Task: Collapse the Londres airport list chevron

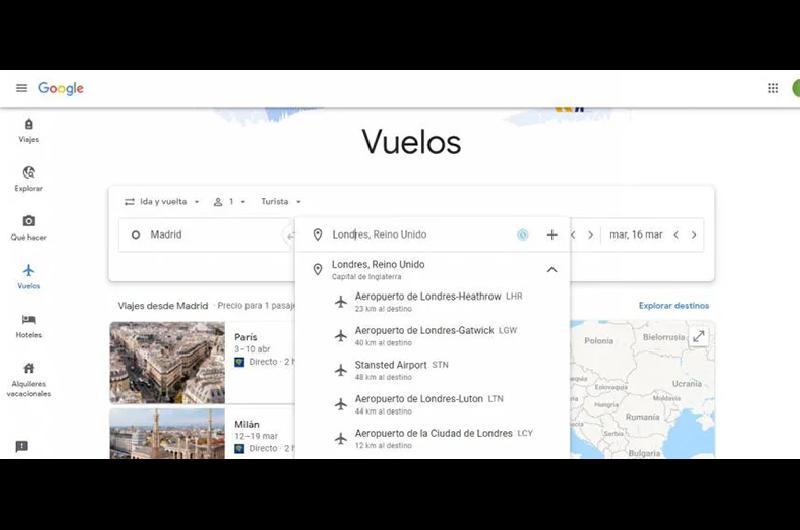Action: click(x=552, y=269)
